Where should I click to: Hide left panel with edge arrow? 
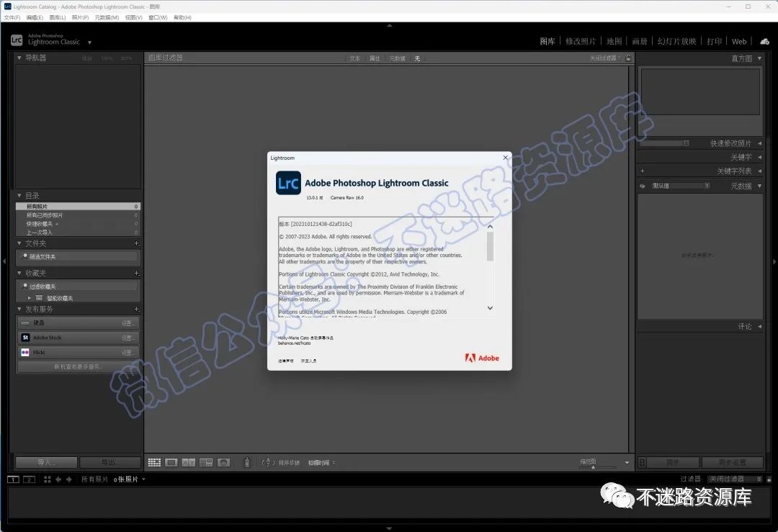point(4,261)
